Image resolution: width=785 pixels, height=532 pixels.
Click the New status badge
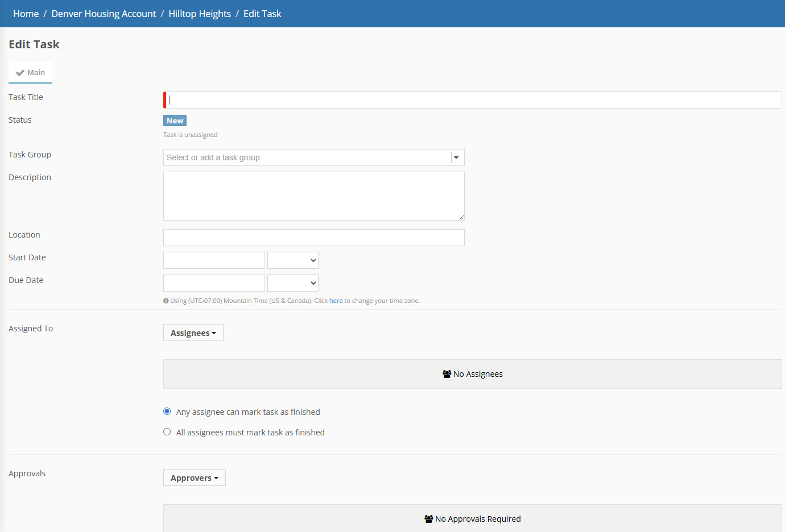coord(175,120)
